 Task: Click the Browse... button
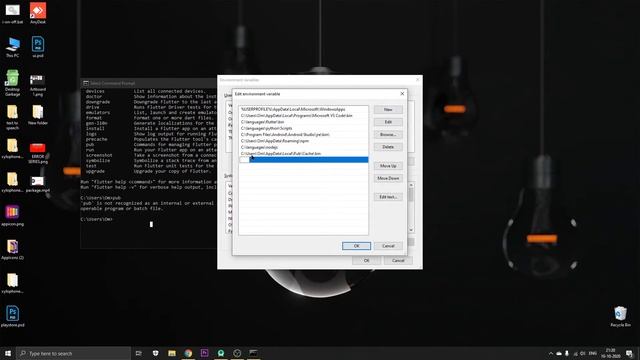(x=388, y=134)
